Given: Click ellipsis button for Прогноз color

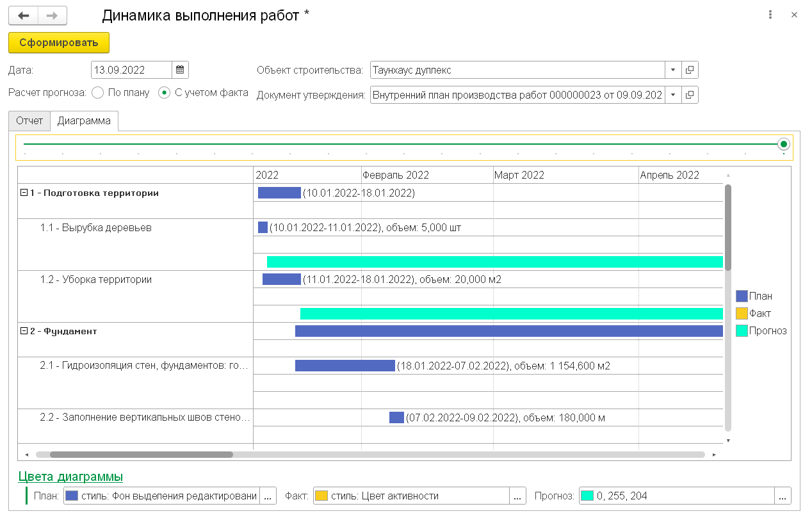Looking at the screenshot, I should click(783, 496).
